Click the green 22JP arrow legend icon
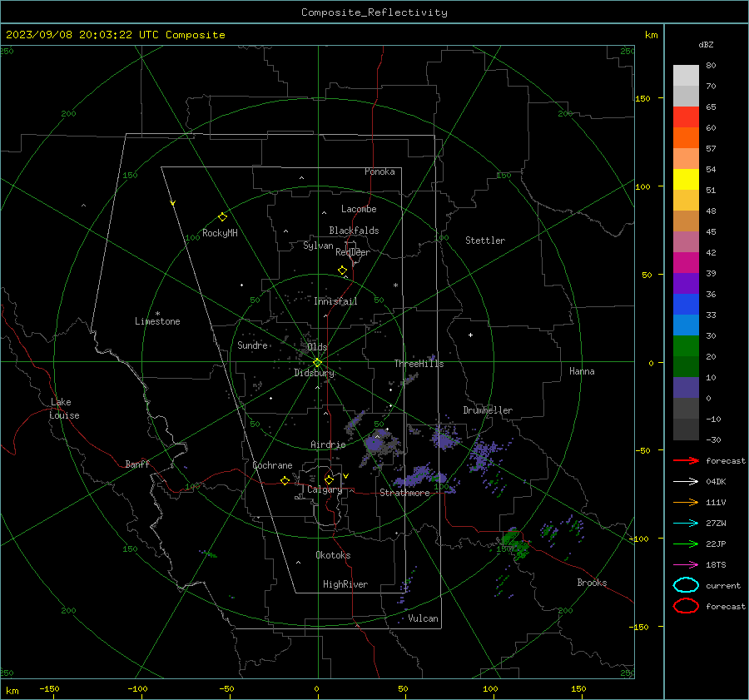 click(686, 544)
